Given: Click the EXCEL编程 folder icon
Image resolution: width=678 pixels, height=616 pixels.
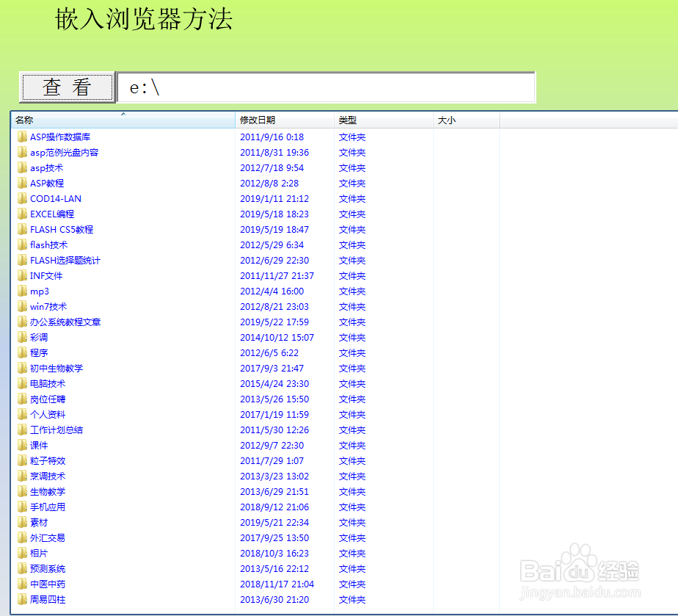Looking at the screenshot, I should point(22,214).
